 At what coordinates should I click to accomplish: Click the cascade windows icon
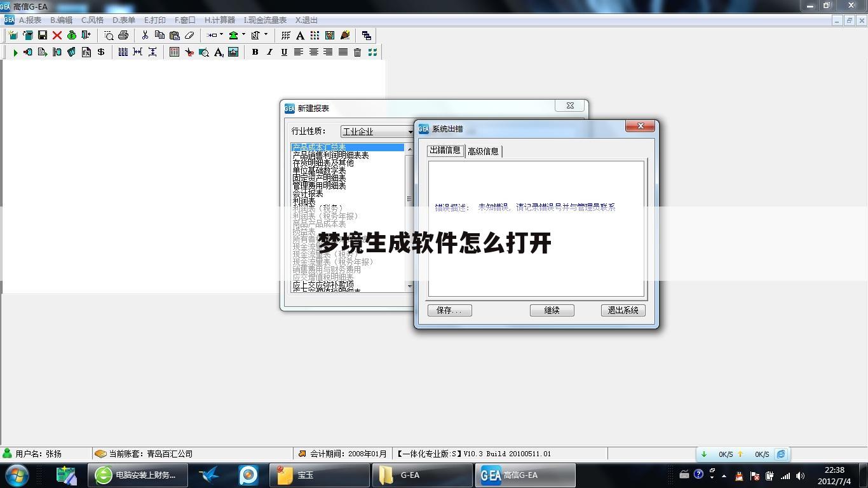pyautogui.click(x=366, y=36)
